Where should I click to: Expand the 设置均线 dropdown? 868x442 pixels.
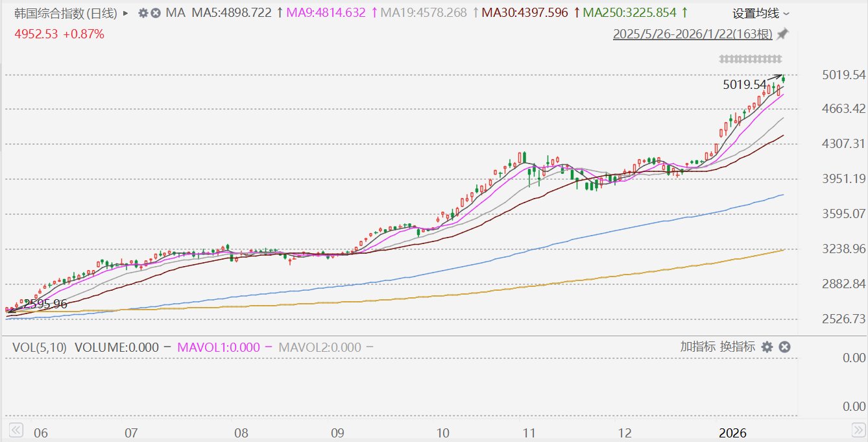[761, 14]
